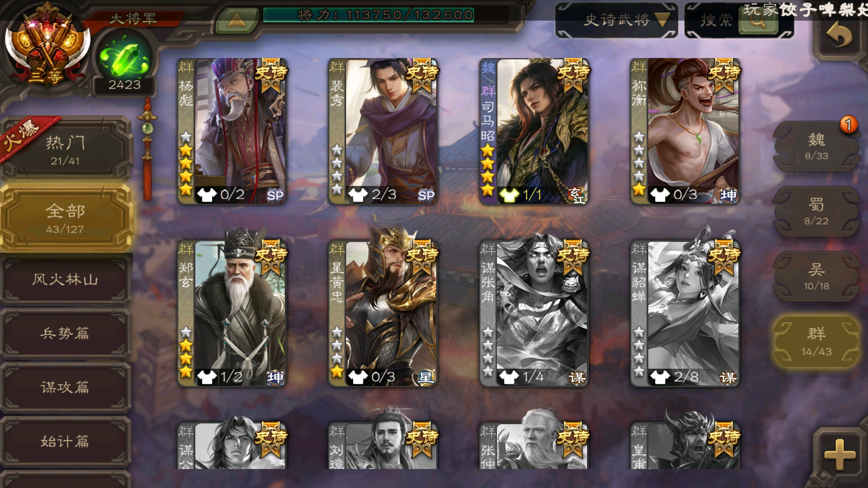Open the 风火林山 category tab
Viewport: 868px width, 488px height.
[66, 280]
